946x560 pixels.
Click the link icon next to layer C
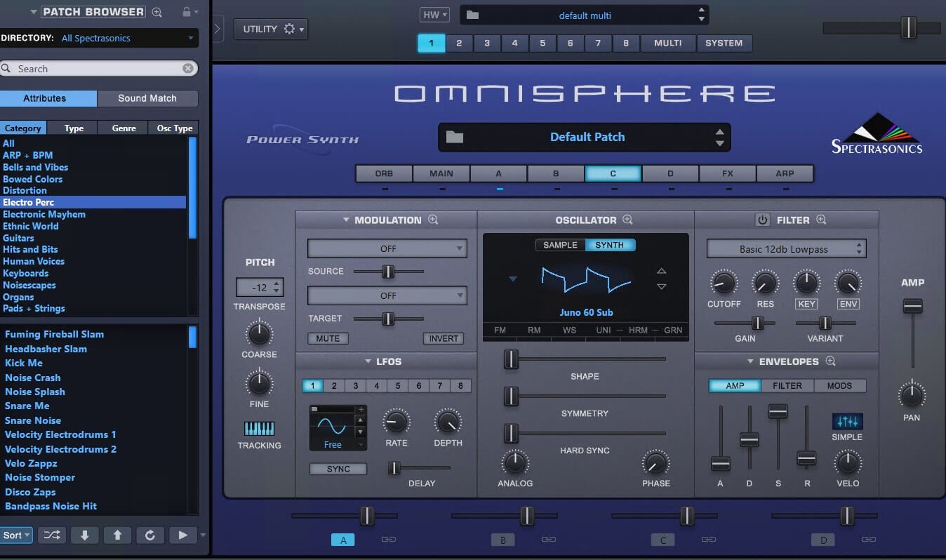tap(708, 540)
